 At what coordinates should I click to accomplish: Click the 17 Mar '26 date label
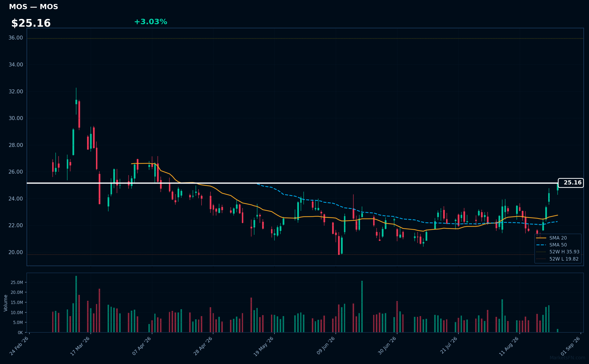(x=80, y=346)
